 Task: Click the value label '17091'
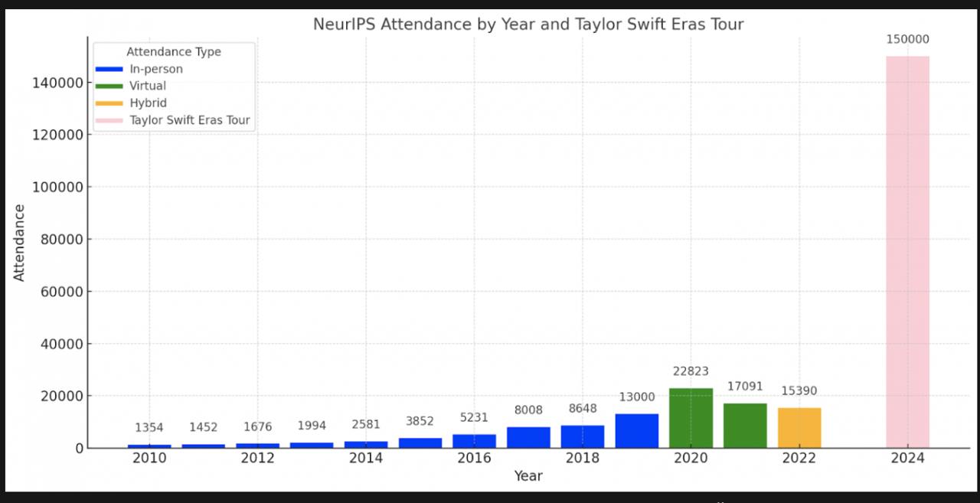pyautogui.click(x=745, y=387)
